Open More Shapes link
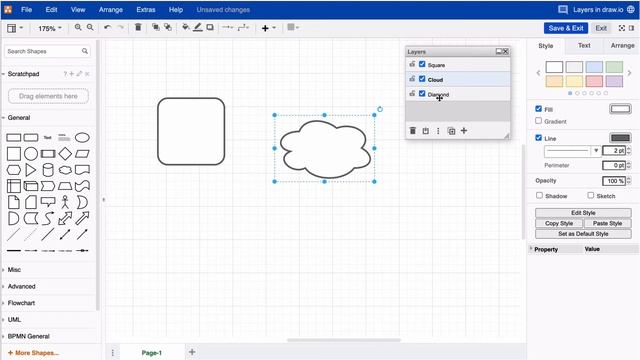Image resolution: width=640 pixels, height=360 pixels. click(33, 353)
